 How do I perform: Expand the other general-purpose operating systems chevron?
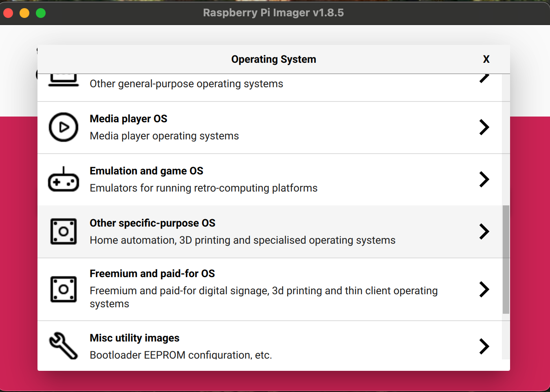(x=484, y=78)
